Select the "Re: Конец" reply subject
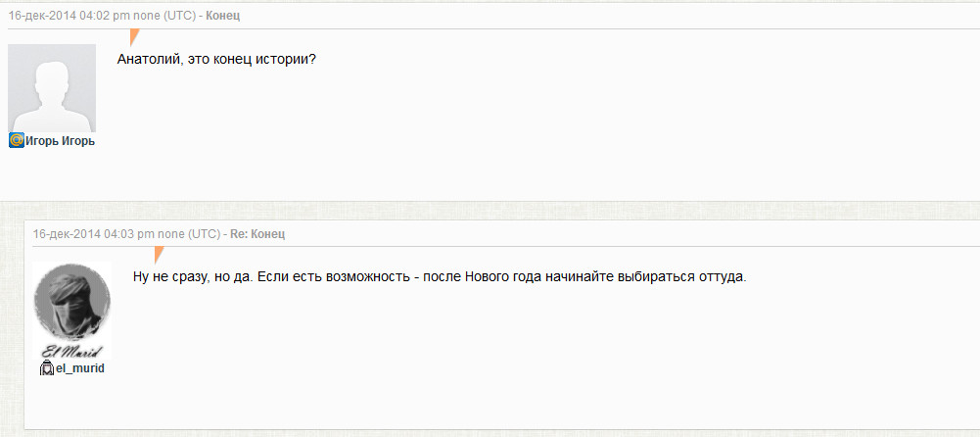Viewport: 980px width, 437px height. pyautogui.click(x=257, y=234)
